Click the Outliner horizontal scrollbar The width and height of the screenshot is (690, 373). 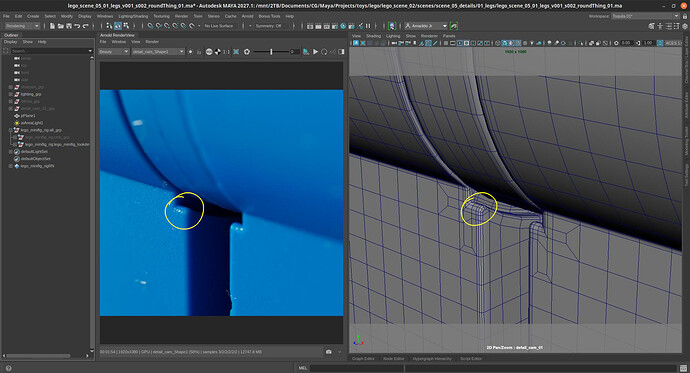coord(38,355)
